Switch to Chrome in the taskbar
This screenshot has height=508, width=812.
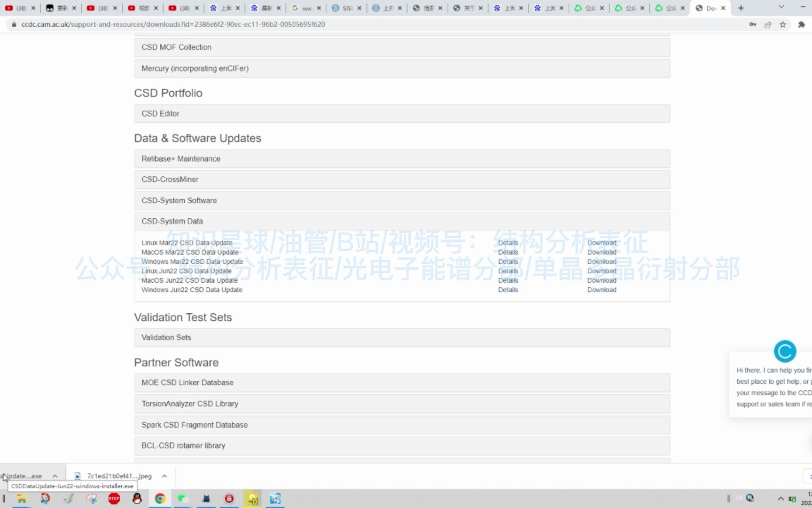tap(160, 499)
